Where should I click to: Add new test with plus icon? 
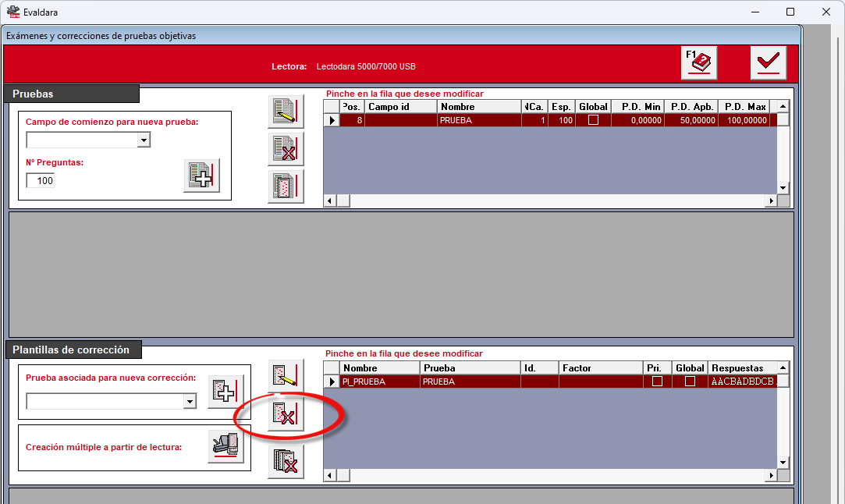click(201, 176)
